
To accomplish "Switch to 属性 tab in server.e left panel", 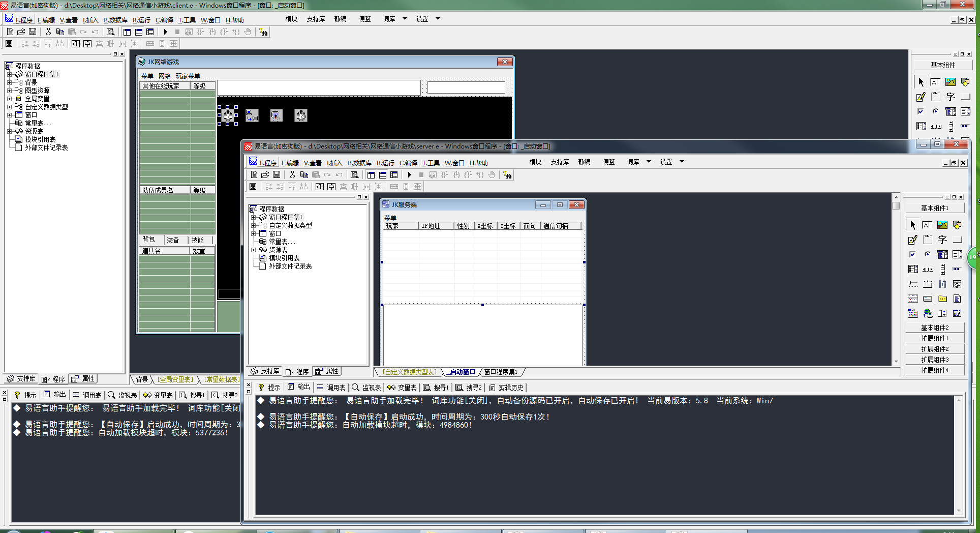I will tap(327, 371).
